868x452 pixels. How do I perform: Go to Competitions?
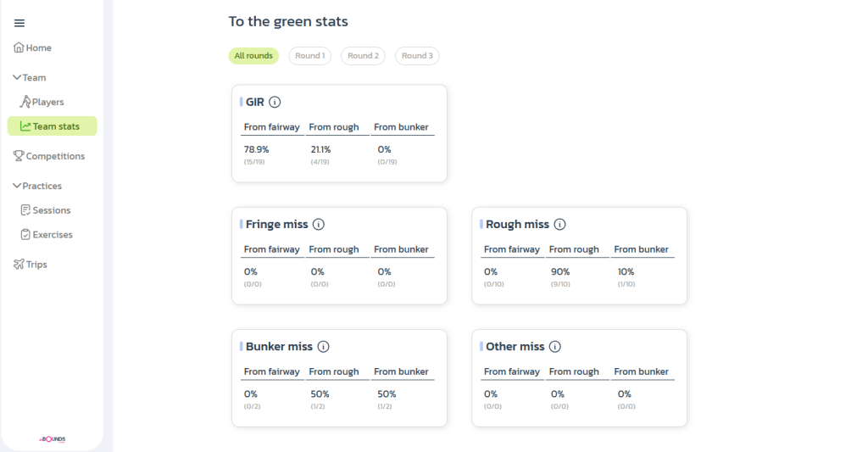coord(54,156)
